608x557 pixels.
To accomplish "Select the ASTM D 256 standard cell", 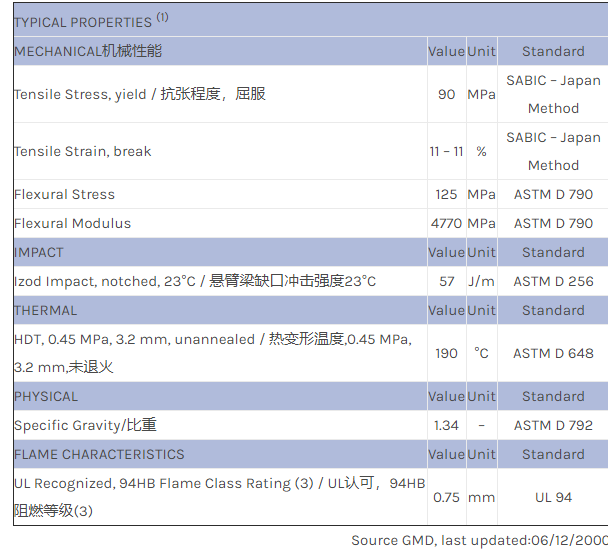I will tap(553, 282).
